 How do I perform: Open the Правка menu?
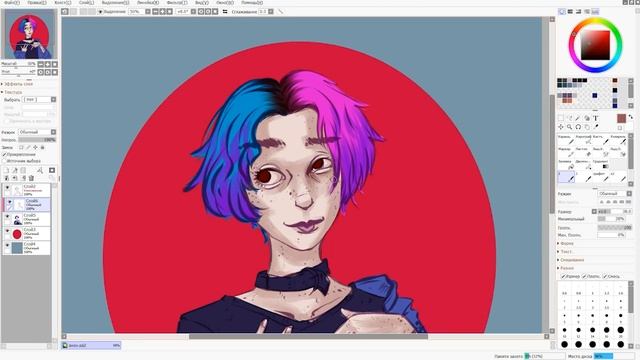click(x=37, y=2)
